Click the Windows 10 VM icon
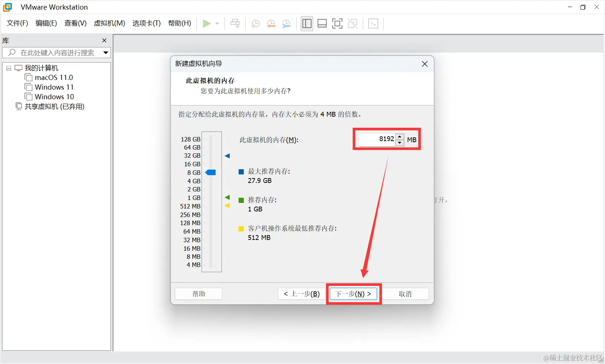This screenshot has height=364, width=605. [29, 96]
